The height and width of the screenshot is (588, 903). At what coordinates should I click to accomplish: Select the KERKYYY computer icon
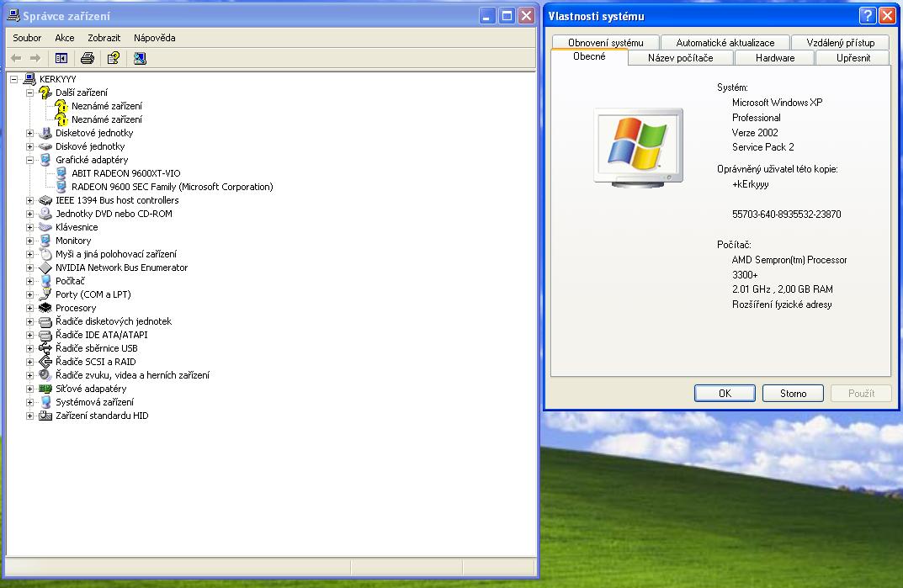point(29,79)
